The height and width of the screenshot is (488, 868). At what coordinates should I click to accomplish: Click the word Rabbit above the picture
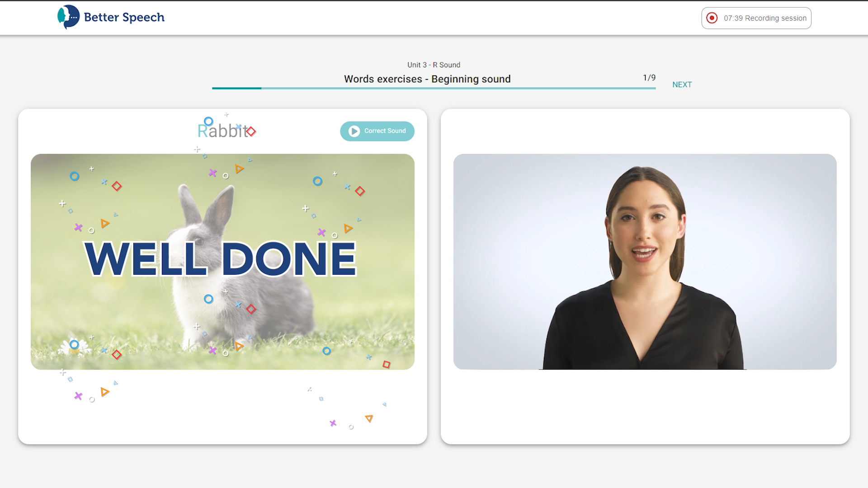(x=223, y=131)
